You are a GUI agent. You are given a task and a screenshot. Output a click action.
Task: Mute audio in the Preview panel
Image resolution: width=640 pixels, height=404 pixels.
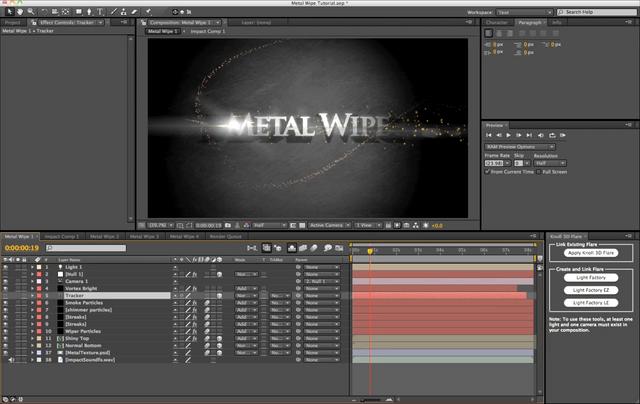[x=538, y=134]
